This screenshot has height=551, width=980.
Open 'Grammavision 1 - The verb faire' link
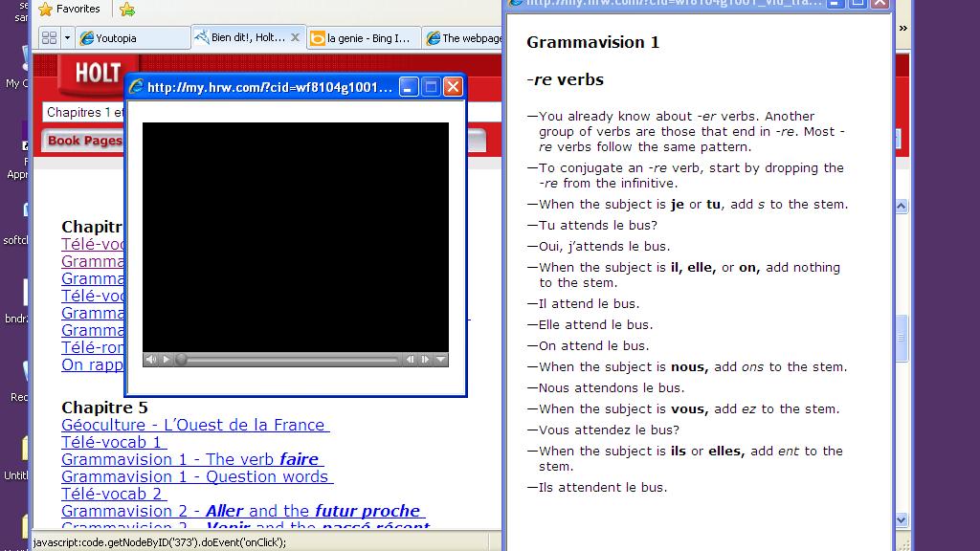[x=189, y=459]
